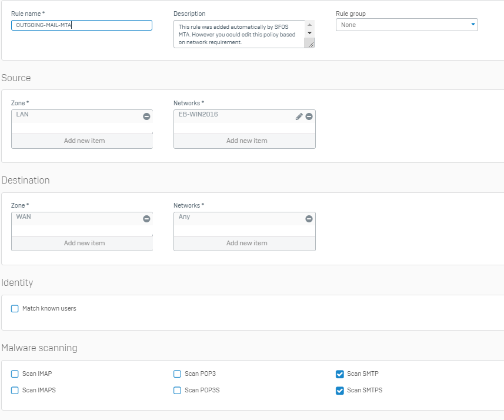Remove WAN from the destination zone

tap(146, 219)
